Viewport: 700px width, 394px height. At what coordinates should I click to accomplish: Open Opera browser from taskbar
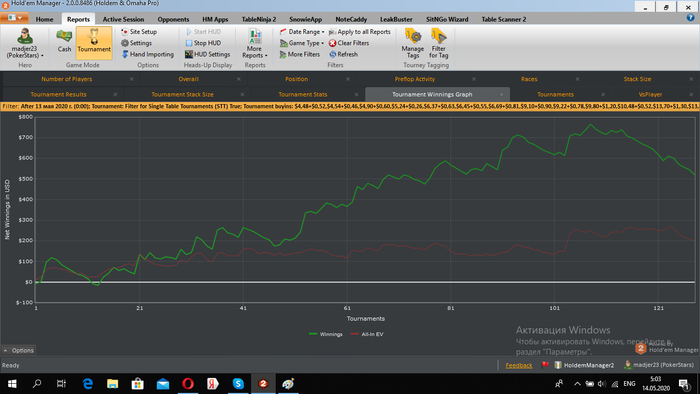coord(188,384)
